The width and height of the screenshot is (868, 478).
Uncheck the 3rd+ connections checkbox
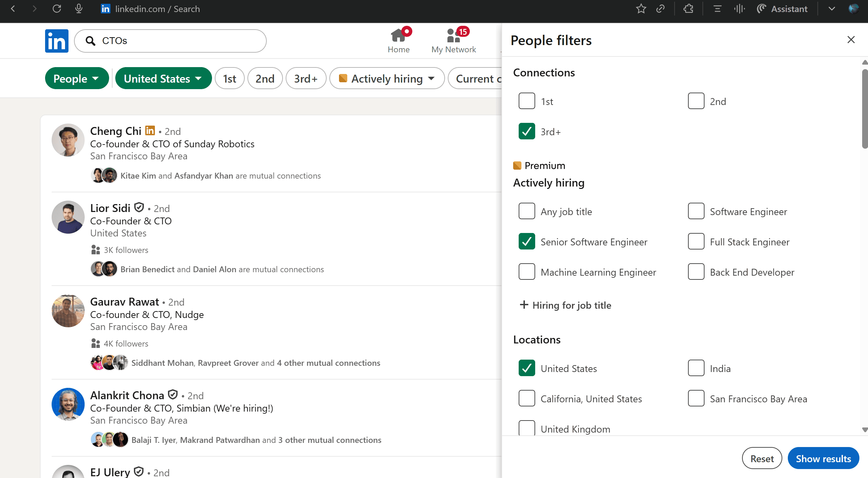(527, 131)
